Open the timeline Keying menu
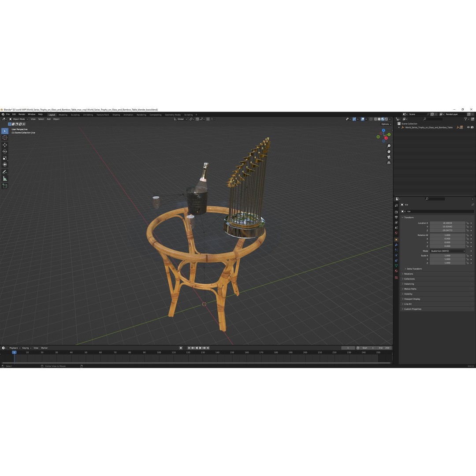Screen dimensions: 476x476 tap(26, 348)
